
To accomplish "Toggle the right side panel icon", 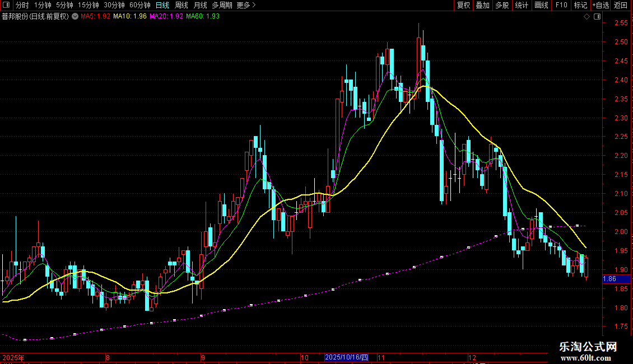I will [597, 17].
